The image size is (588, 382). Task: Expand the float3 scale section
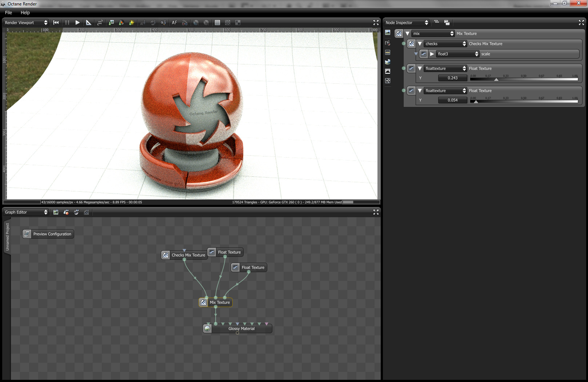[x=432, y=54]
